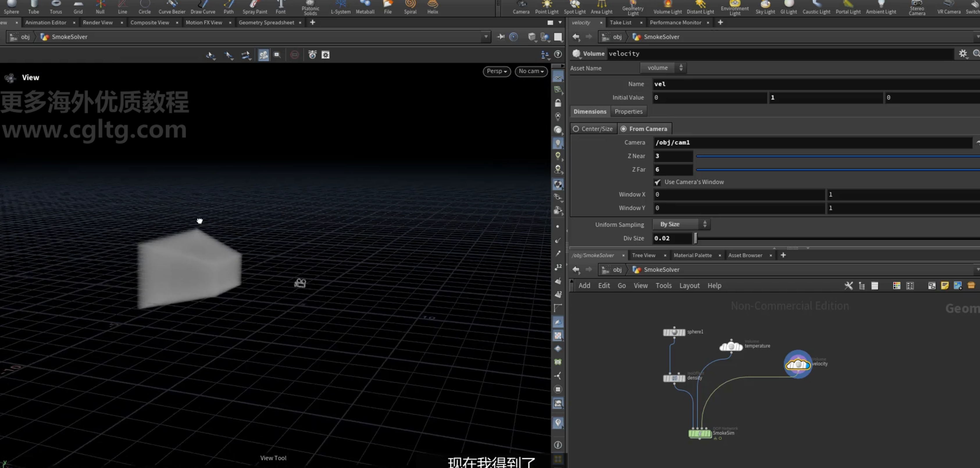Image resolution: width=980 pixels, height=468 pixels.
Task: Click the velocity volume node icon
Action: 798,364
